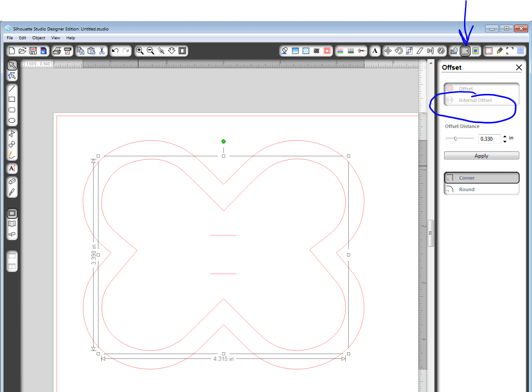The height and width of the screenshot is (392, 532).
Task: Click the Text tool in left toolbar
Action: coord(12,169)
